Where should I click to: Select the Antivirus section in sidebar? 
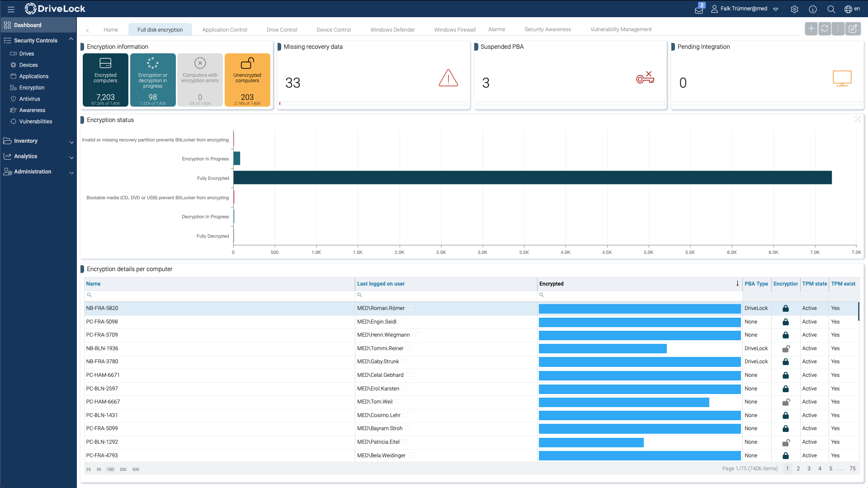(30, 99)
